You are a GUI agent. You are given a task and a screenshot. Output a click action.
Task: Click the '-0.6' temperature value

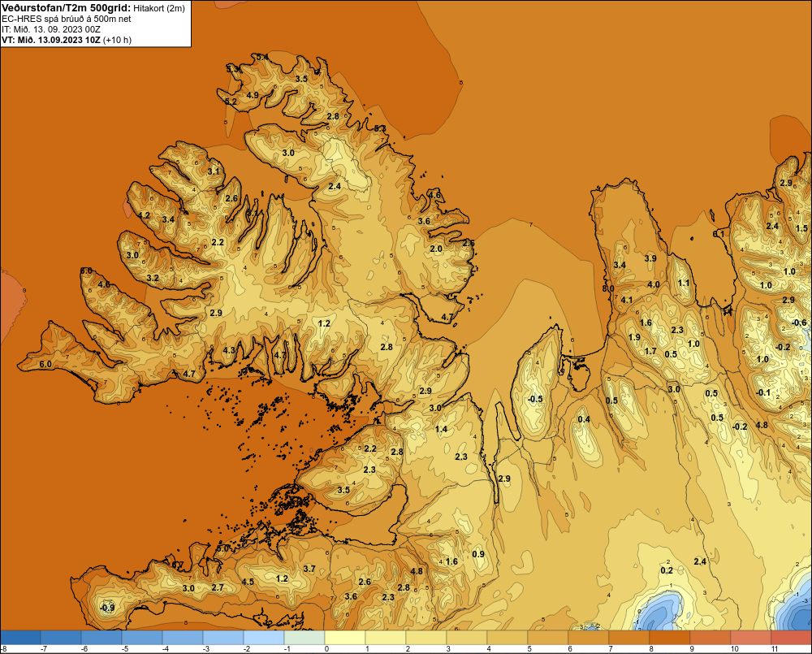pyautogui.click(x=799, y=323)
